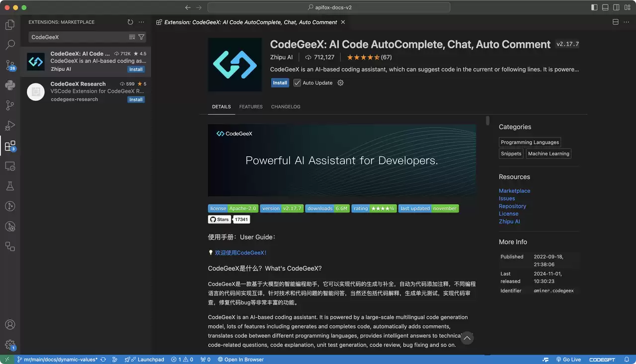Open the extension settings gear next to Auto Update
Screen dimensions: 636x364
point(340,83)
